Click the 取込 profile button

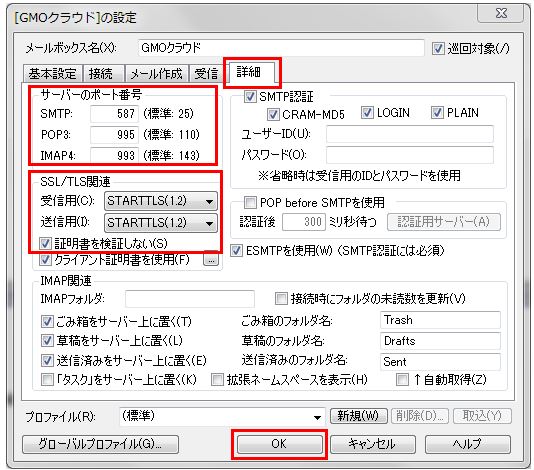coord(482,416)
